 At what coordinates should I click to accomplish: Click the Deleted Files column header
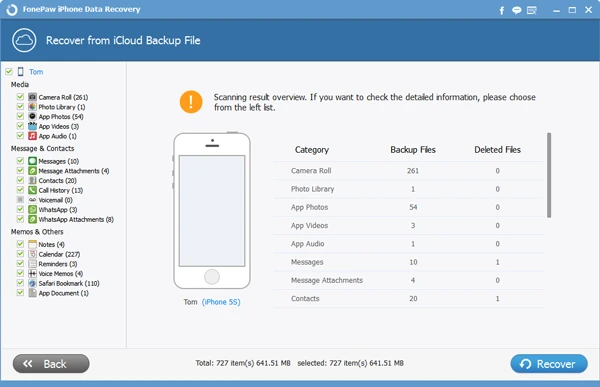(497, 150)
